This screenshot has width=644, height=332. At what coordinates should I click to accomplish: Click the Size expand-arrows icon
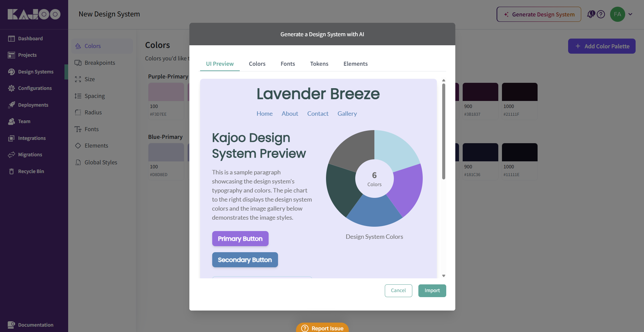click(x=78, y=79)
